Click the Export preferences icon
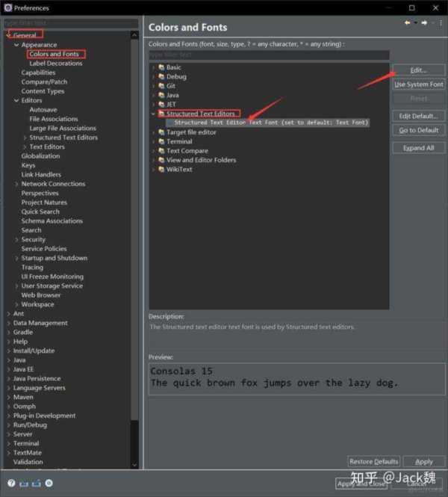448x497 pixels. point(36,483)
